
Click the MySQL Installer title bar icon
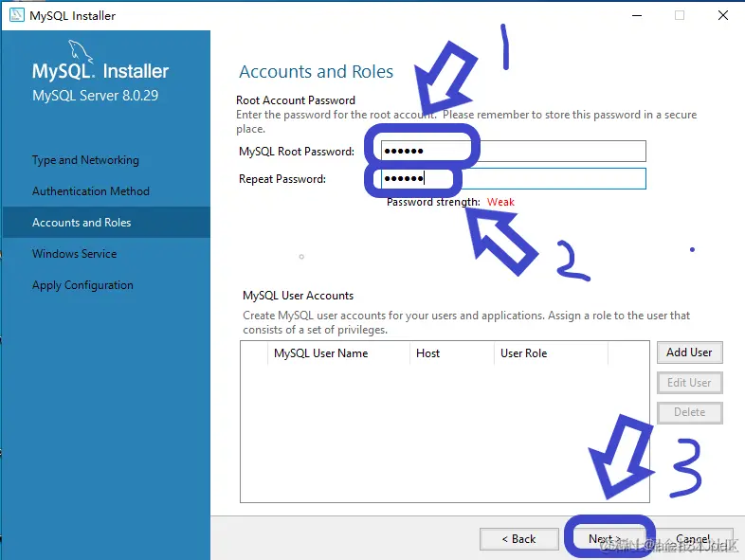(17, 15)
